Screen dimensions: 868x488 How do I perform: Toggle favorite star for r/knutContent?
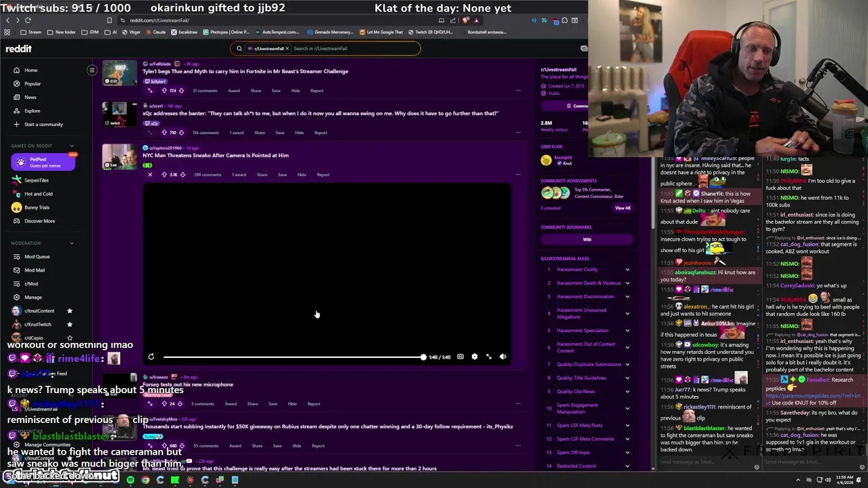[x=69, y=310]
